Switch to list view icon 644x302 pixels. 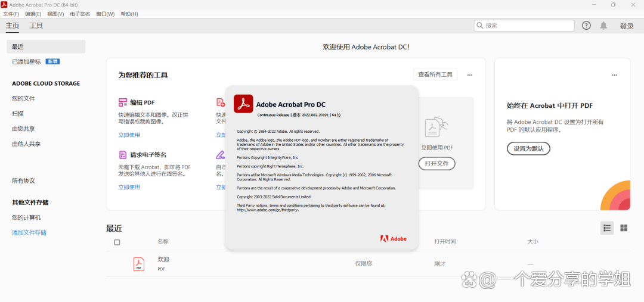607,228
